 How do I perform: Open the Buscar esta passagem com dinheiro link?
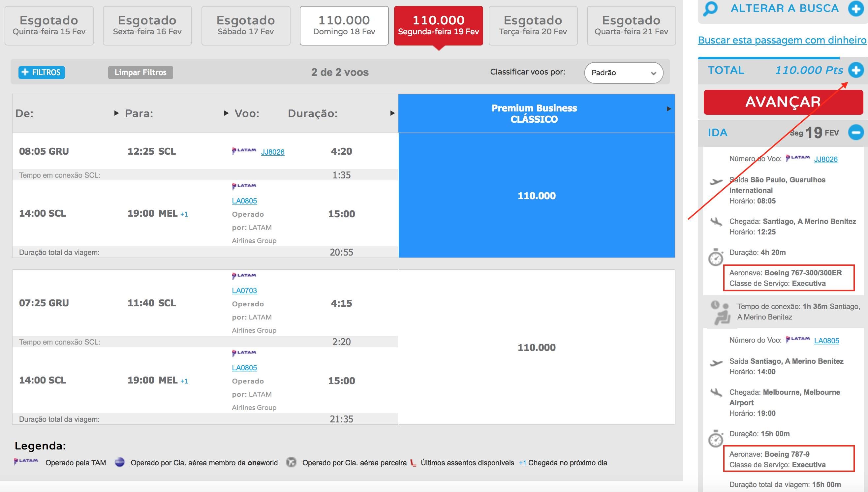coord(782,40)
